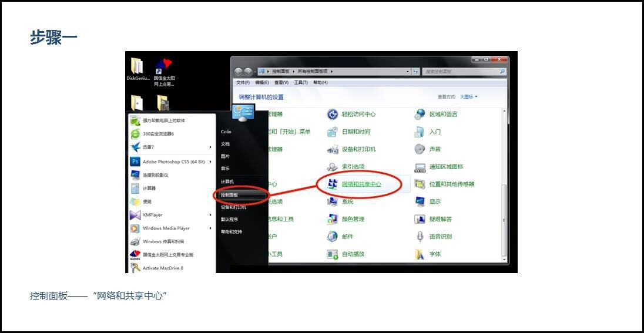
Task: Open the 文件(F) menu
Action: click(243, 83)
